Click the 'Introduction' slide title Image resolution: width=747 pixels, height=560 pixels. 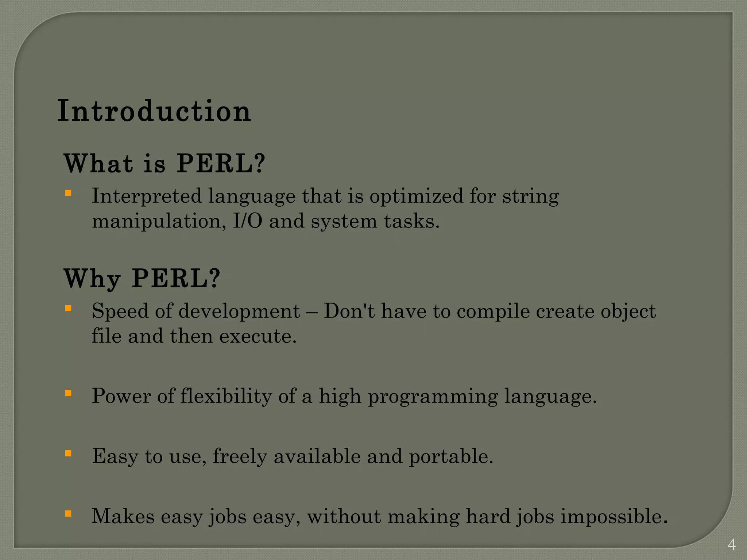(154, 111)
